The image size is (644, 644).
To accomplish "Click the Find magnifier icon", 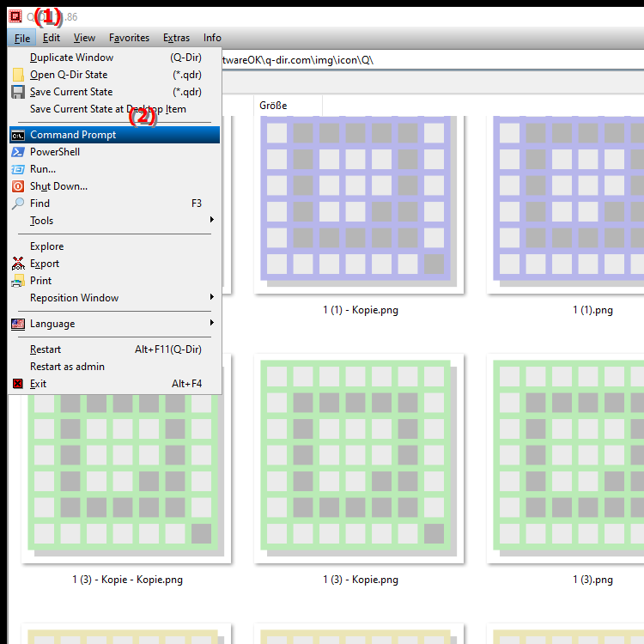I will [x=18, y=204].
